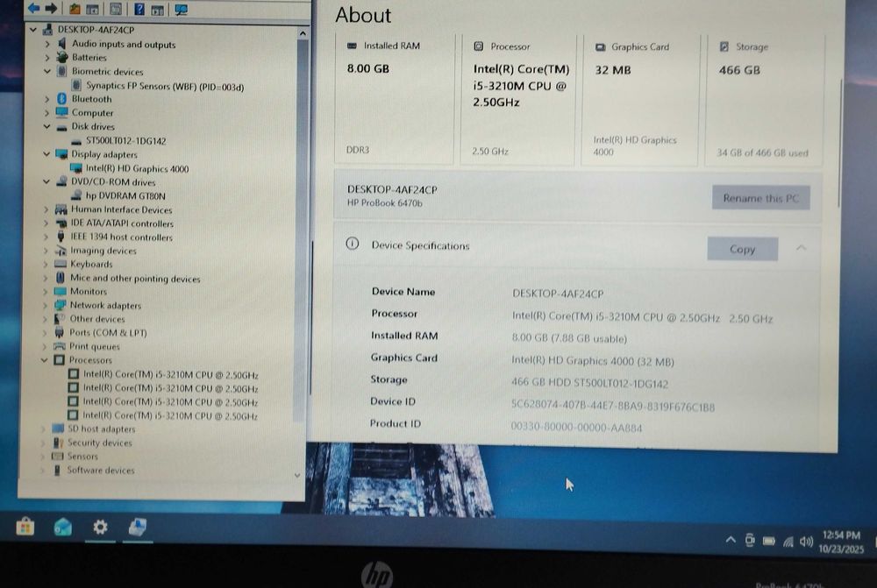The width and height of the screenshot is (877, 588).
Task: Select IDE ATA/ATAPI controllers item
Action: [122, 223]
